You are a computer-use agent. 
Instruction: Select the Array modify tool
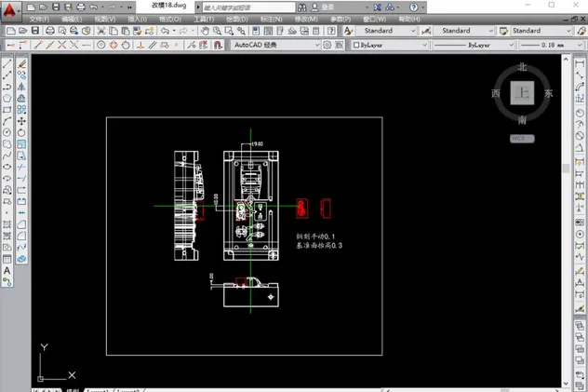pos(21,110)
